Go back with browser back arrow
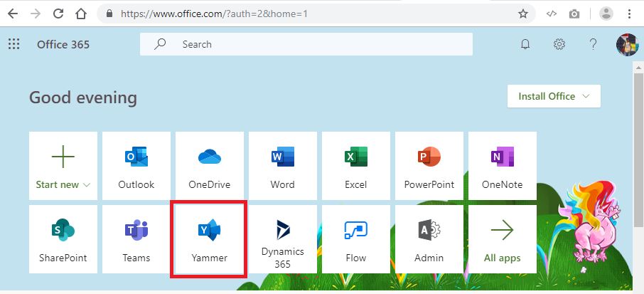The image size is (644, 294). [x=13, y=14]
